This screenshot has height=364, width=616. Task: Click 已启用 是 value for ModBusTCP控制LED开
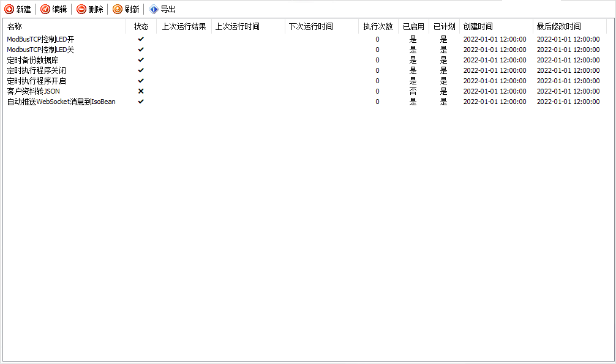click(x=413, y=39)
